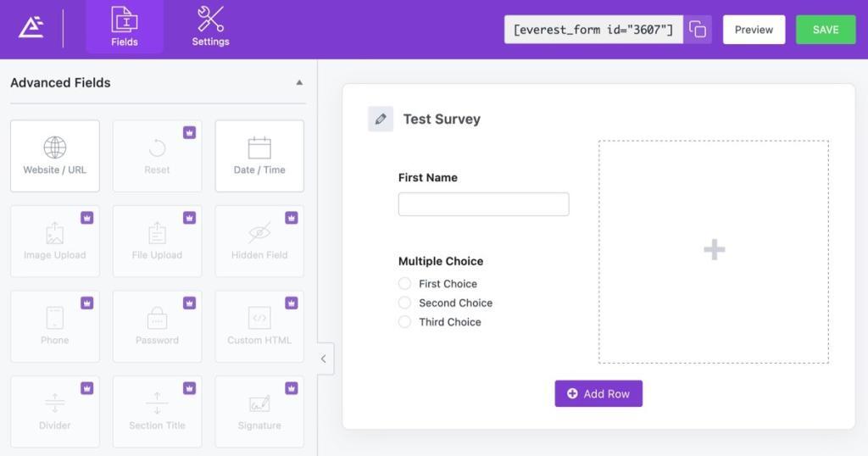This screenshot has width=868, height=456.
Task: Open the Settings tab
Action: (210, 28)
